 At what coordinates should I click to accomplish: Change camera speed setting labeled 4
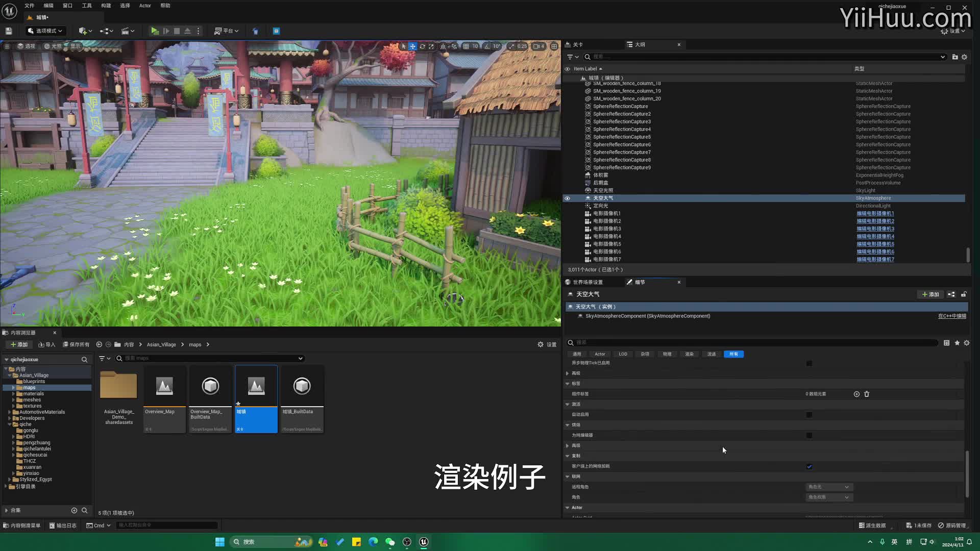[539, 46]
